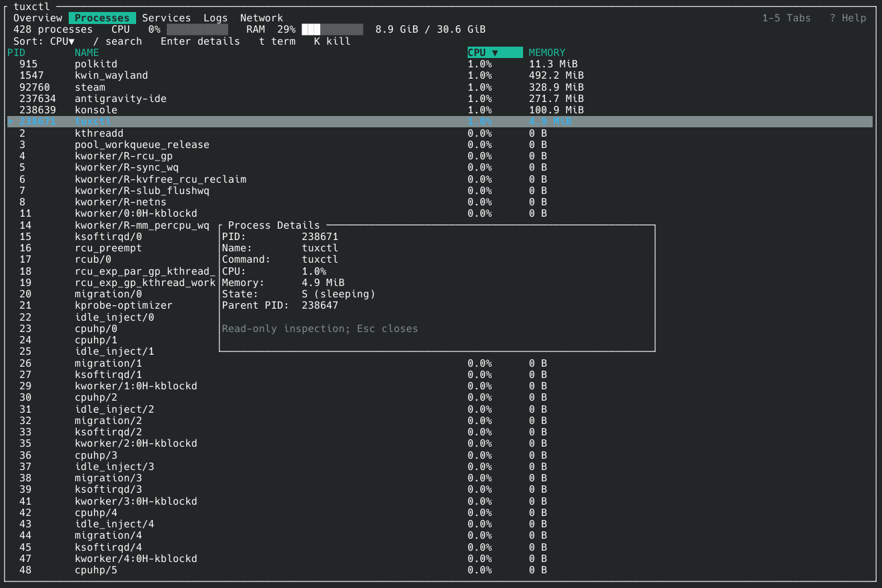
Task: Toggle the CPU ▼ column sort header
Action: 495,53
